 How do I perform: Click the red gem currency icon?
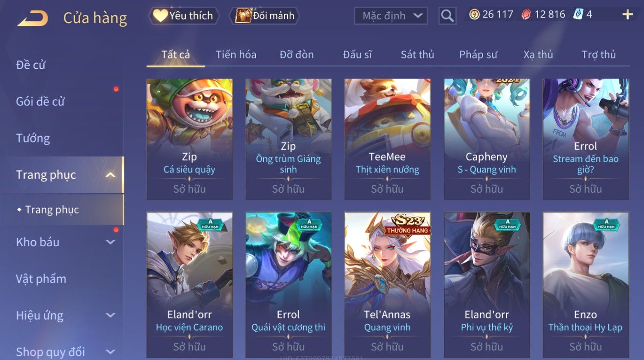pyautogui.click(x=526, y=15)
